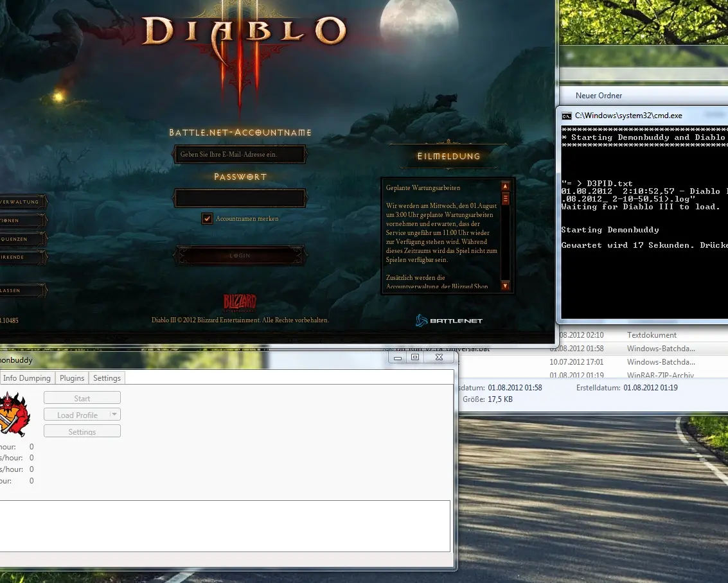Click the Diablo menu button ending in VERWALTUNG

pos(23,202)
